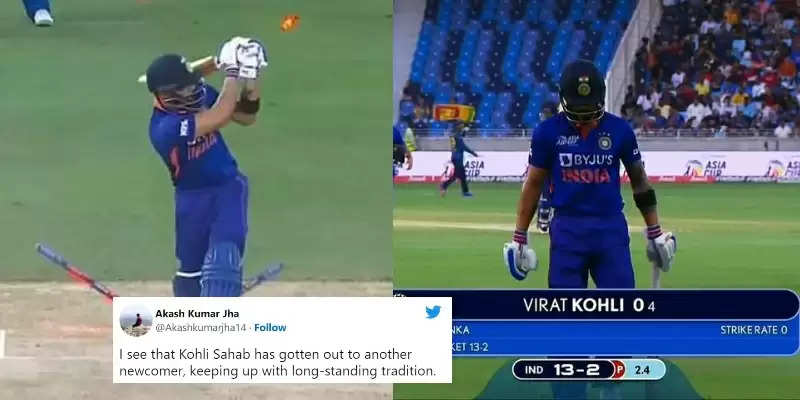The width and height of the screenshot is (800, 400).
Task: Click the red P powerplay badge
Action: click(619, 370)
